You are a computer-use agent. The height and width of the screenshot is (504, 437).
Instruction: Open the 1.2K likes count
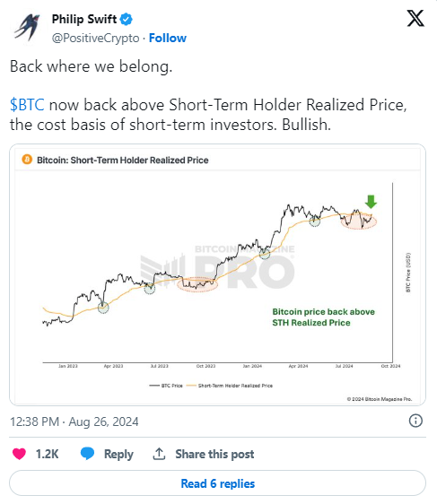tap(47, 454)
